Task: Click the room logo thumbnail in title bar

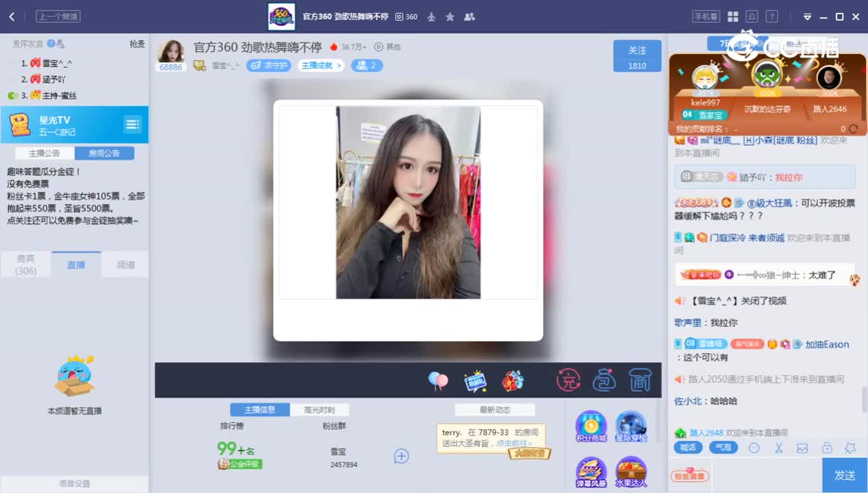Action: click(x=281, y=16)
